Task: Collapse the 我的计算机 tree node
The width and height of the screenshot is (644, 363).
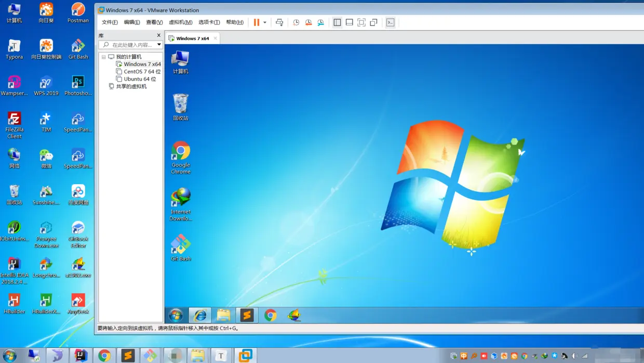Action: (x=103, y=56)
